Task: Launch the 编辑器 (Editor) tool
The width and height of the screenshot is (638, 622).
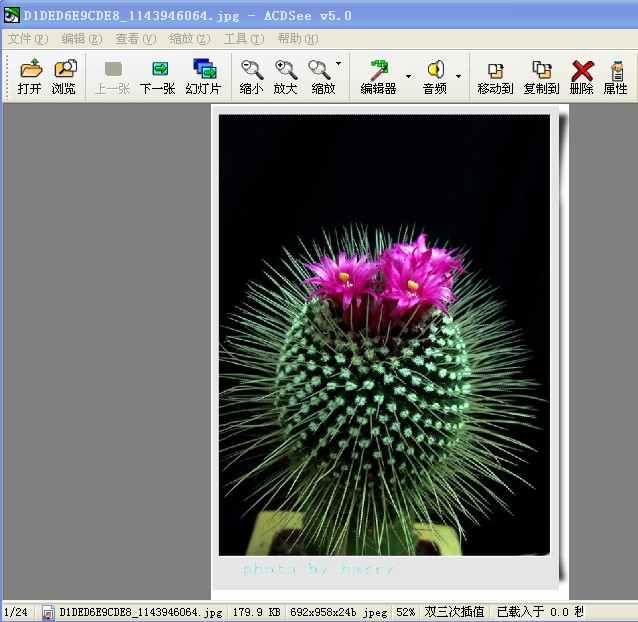Action: [x=378, y=76]
